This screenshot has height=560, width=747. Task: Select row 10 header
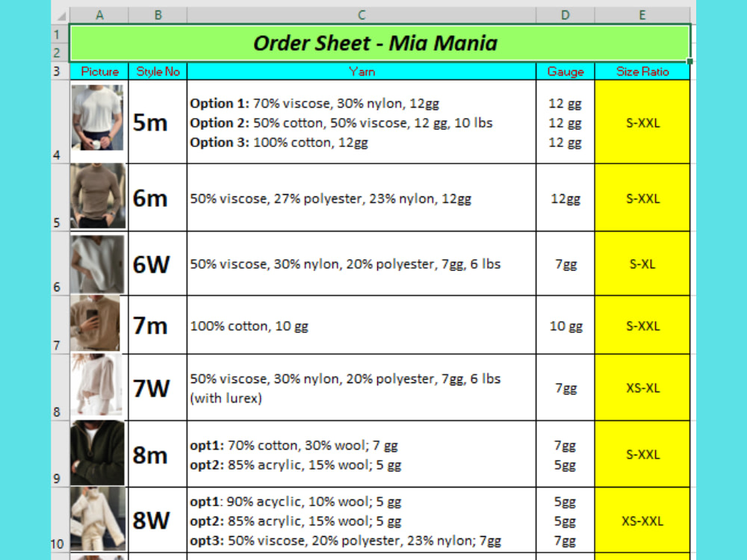pyautogui.click(x=60, y=520)
